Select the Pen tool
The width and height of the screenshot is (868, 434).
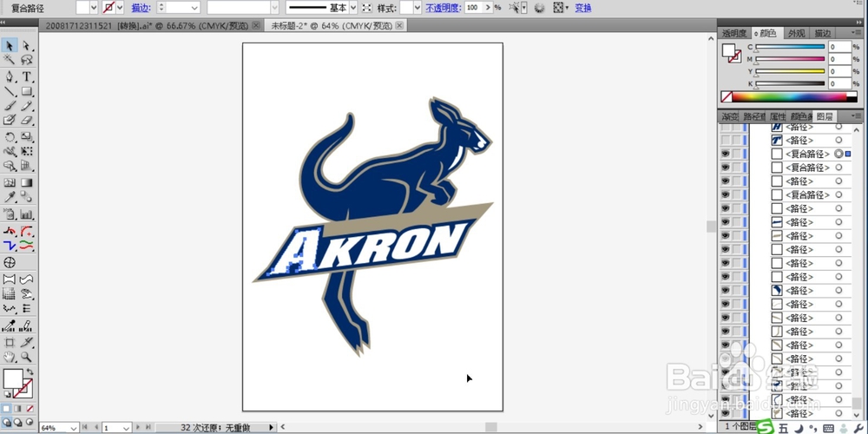(x=10, y=76)
